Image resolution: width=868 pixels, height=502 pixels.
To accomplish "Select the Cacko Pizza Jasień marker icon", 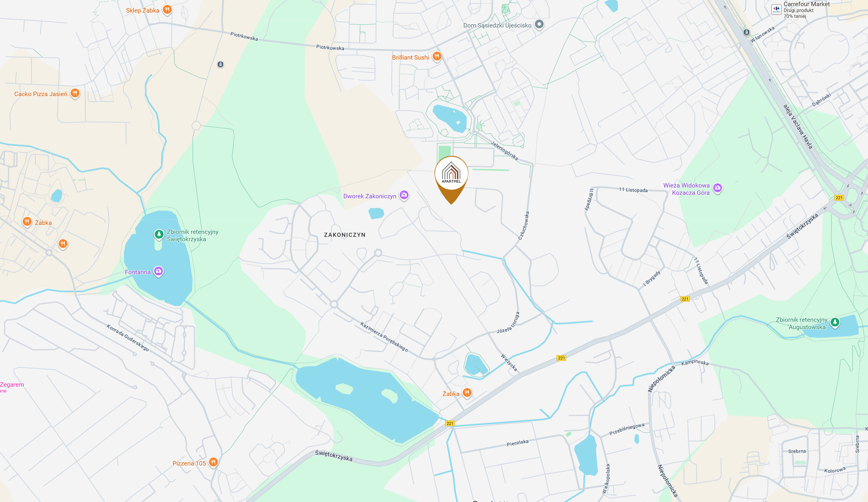I will [75, 93].
